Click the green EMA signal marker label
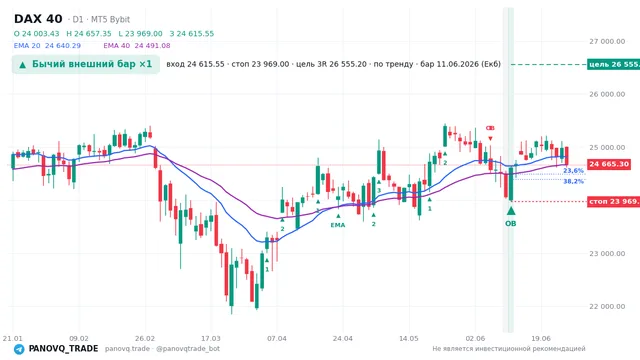This screenshot has height=360, width=640. 338,225
